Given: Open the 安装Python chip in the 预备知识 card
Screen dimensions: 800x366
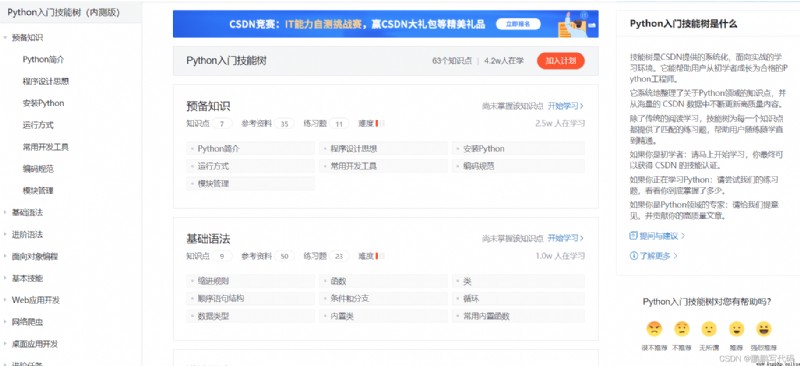Looking at the screenshot, I should [518, 149].
